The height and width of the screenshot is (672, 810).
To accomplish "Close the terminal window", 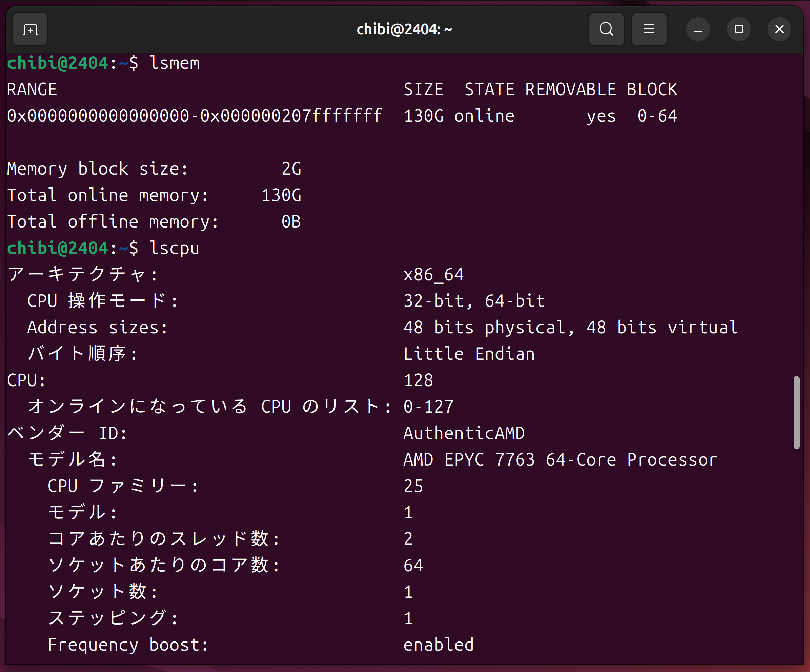I will click(779, 29).
